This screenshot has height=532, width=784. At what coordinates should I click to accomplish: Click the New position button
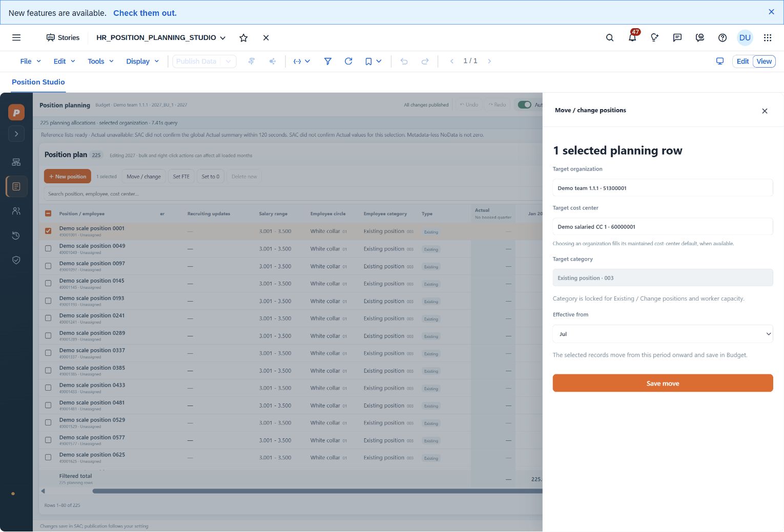(68, 177)
